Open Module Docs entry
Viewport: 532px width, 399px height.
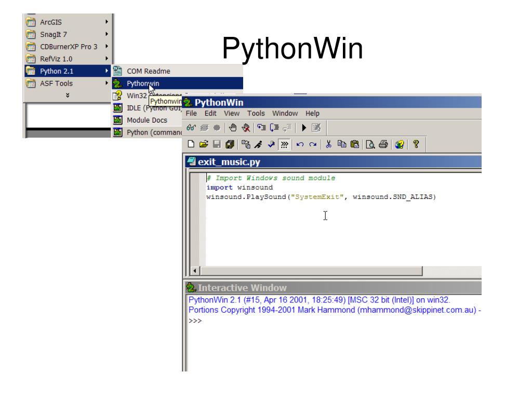click(147, 120)
